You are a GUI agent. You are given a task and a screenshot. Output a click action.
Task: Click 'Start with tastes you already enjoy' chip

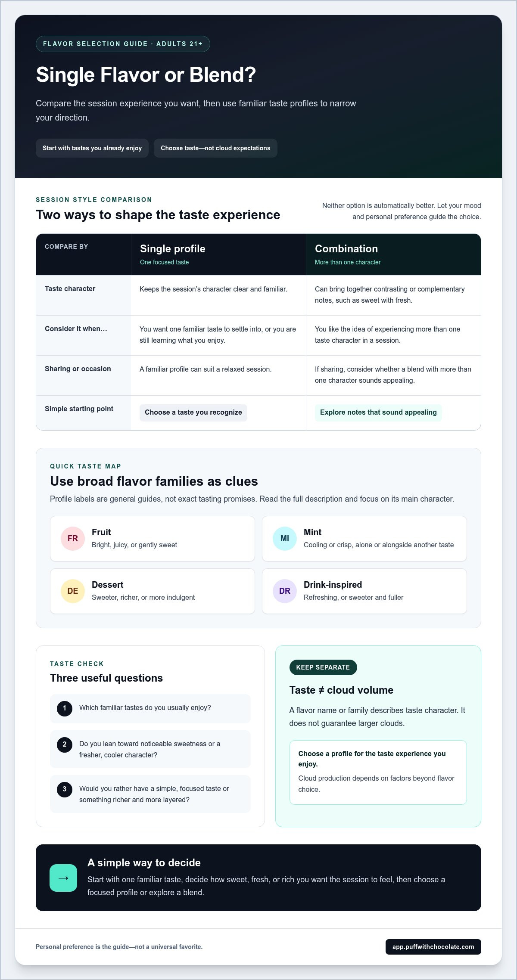[x=92, y=148]
